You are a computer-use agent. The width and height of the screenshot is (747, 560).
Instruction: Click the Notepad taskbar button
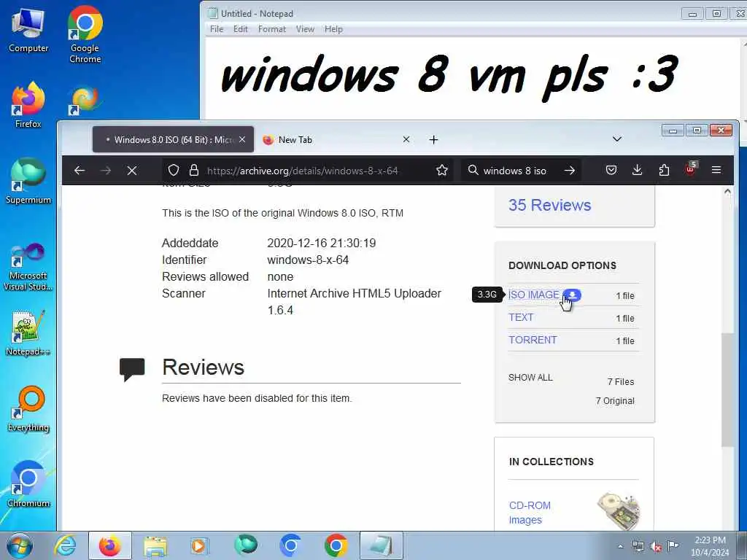[x=381, y=545]
